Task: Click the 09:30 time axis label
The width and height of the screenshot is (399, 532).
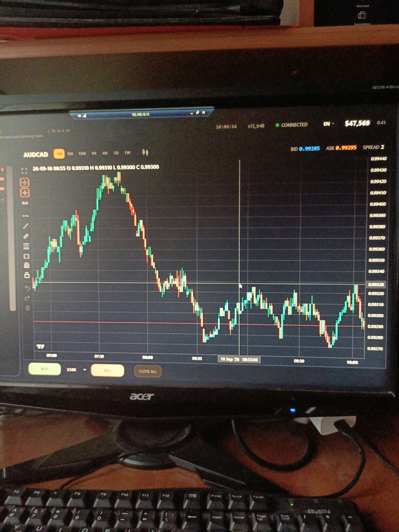Action: pyautogui.click(x=299, y=361)
